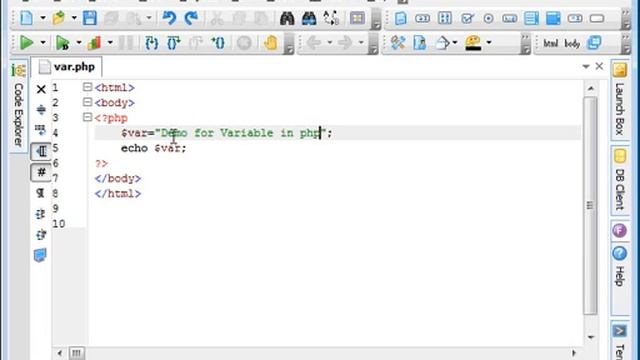640x360 pixels.
Task: Click the Open file folder icon
Action: click(59, 18)
